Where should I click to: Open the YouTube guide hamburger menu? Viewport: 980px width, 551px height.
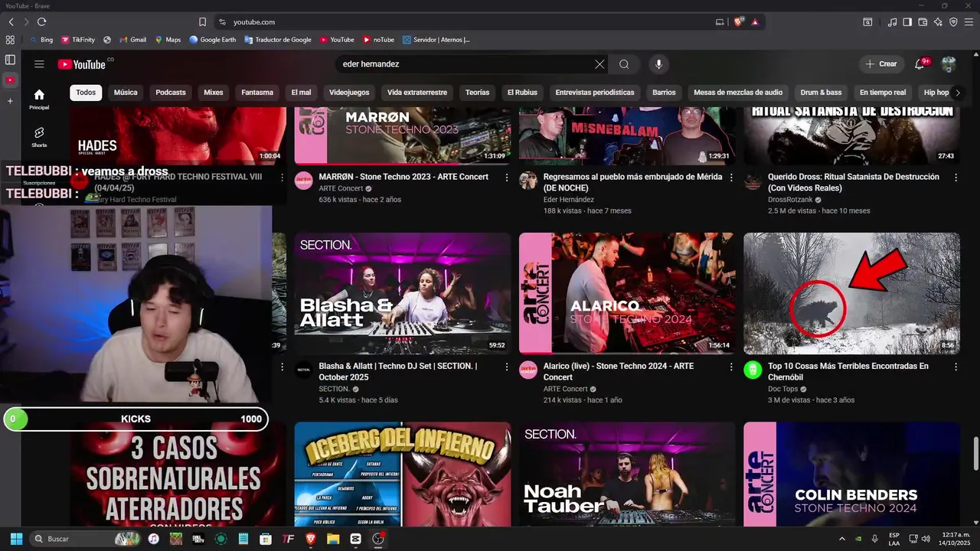(39, 64)
